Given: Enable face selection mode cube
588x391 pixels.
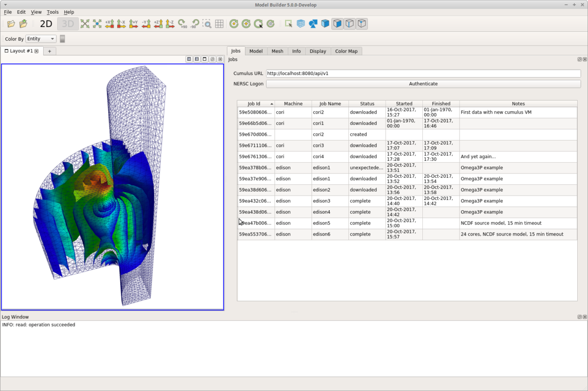Looking at the screenshot, I should click(x=337, y=24).
